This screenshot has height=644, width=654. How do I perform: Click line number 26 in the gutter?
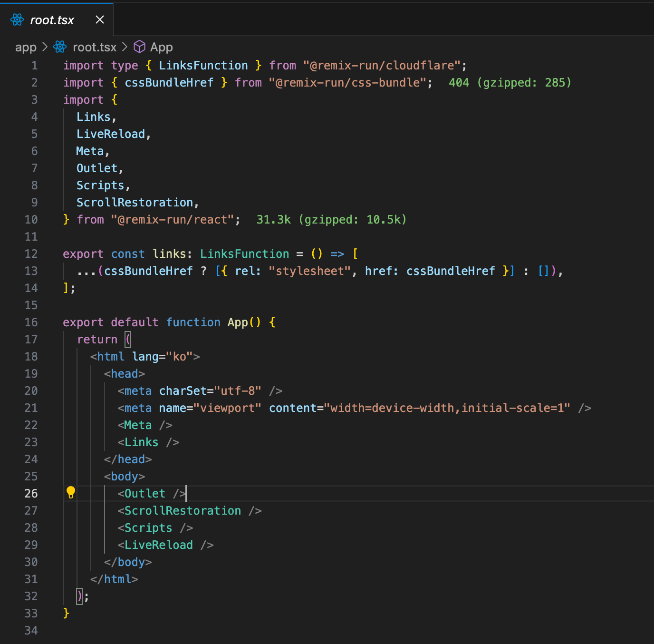[31, 494]
